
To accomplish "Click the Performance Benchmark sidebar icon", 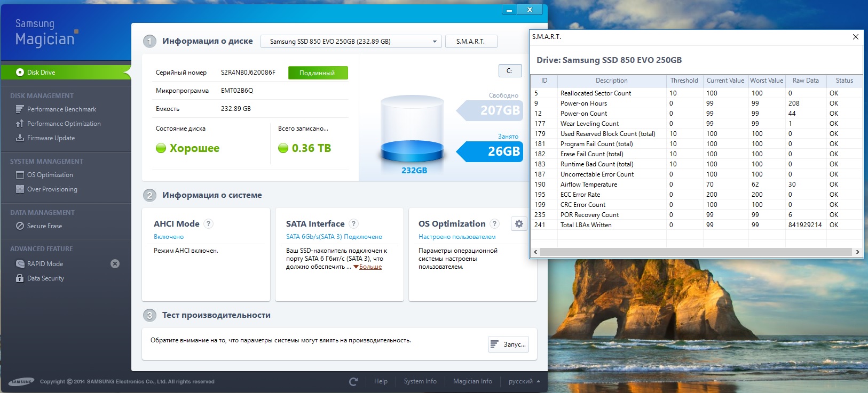I will 20,109.
